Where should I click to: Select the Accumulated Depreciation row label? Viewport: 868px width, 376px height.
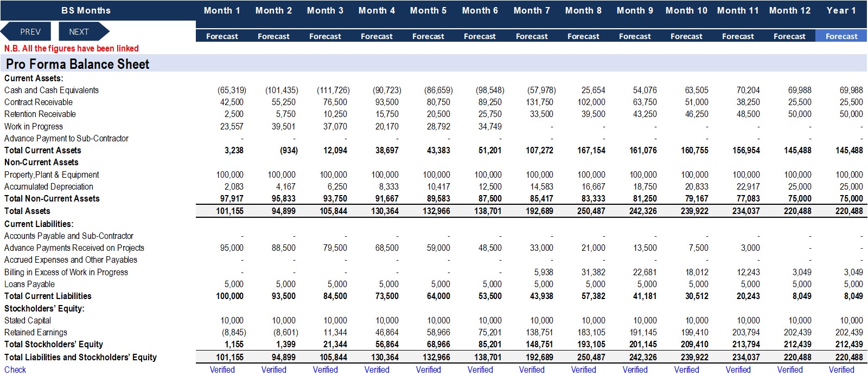click(x=49, y=186)
